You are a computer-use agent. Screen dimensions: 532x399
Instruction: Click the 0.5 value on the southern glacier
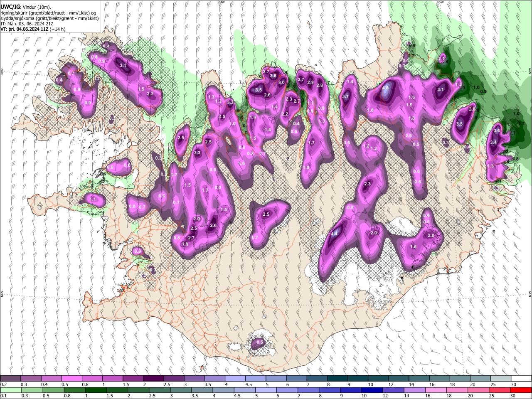(x=260, y=342)
